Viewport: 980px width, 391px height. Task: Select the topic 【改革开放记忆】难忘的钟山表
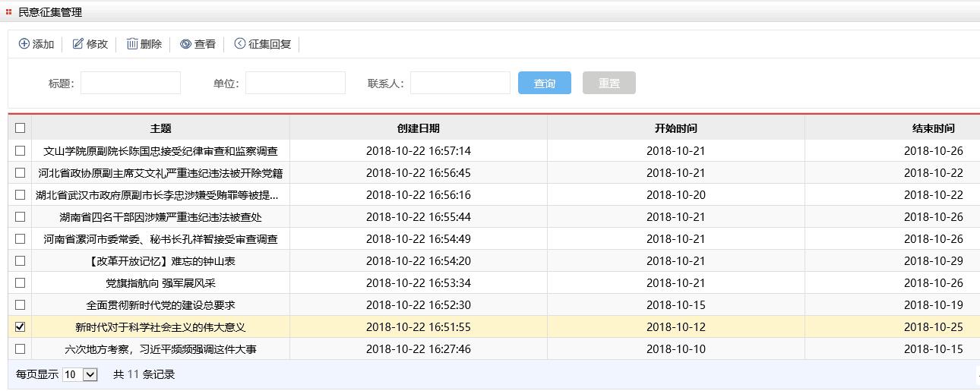(x=161, y=261)
